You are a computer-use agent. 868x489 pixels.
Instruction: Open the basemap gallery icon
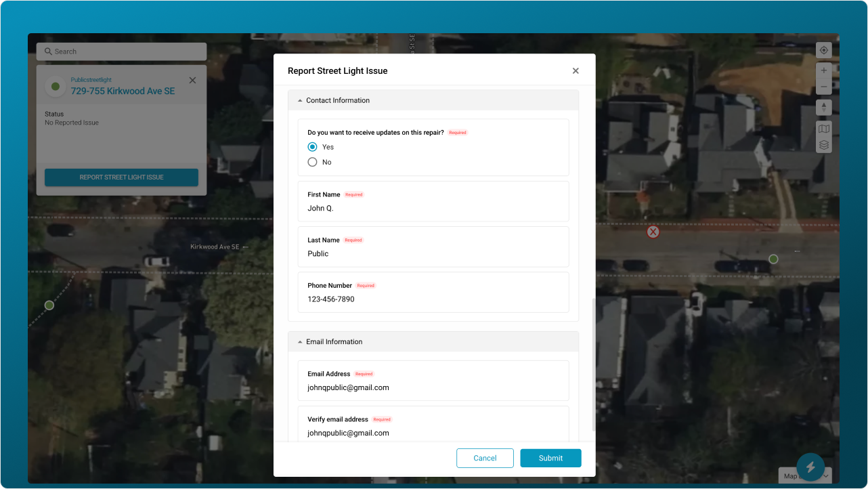tap(823, 129)
